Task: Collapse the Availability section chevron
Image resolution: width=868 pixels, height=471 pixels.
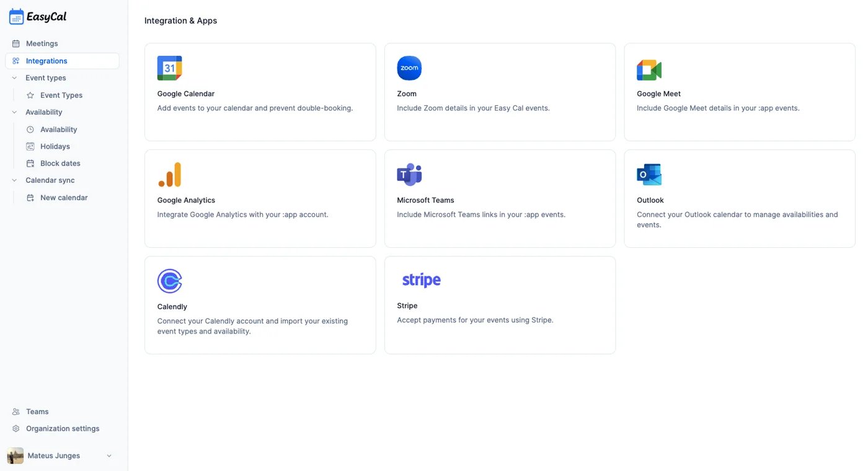Action: click(14, 112)
